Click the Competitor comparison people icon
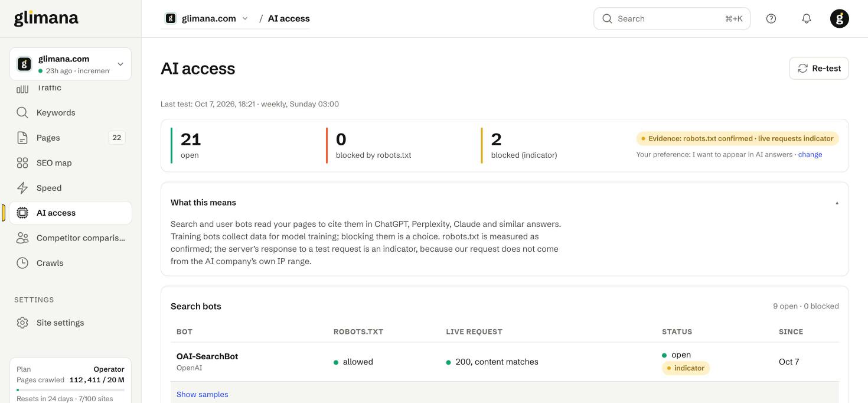 pos(22,238)
